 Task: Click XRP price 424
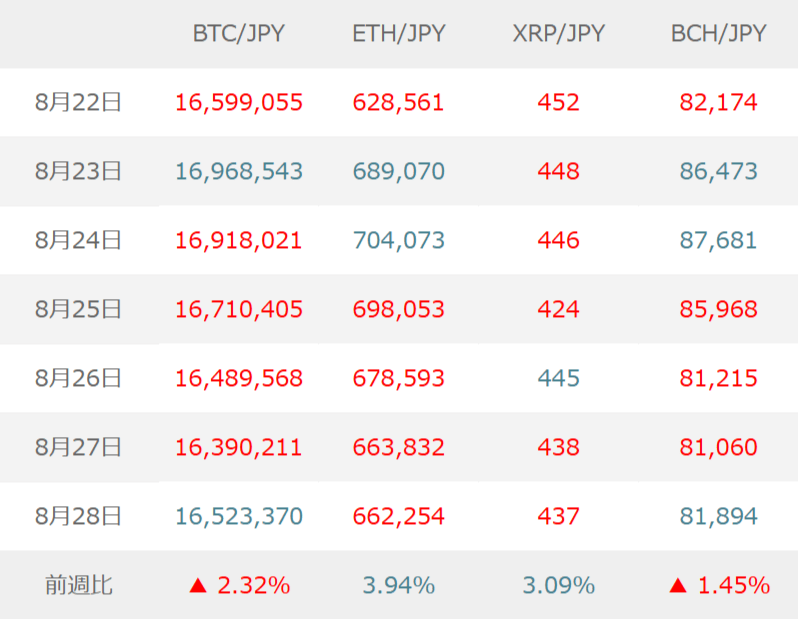tap(558, 310)
